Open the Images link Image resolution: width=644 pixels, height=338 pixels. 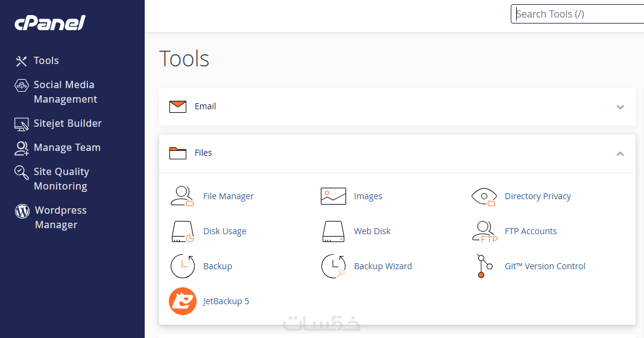tap(368, 197)
